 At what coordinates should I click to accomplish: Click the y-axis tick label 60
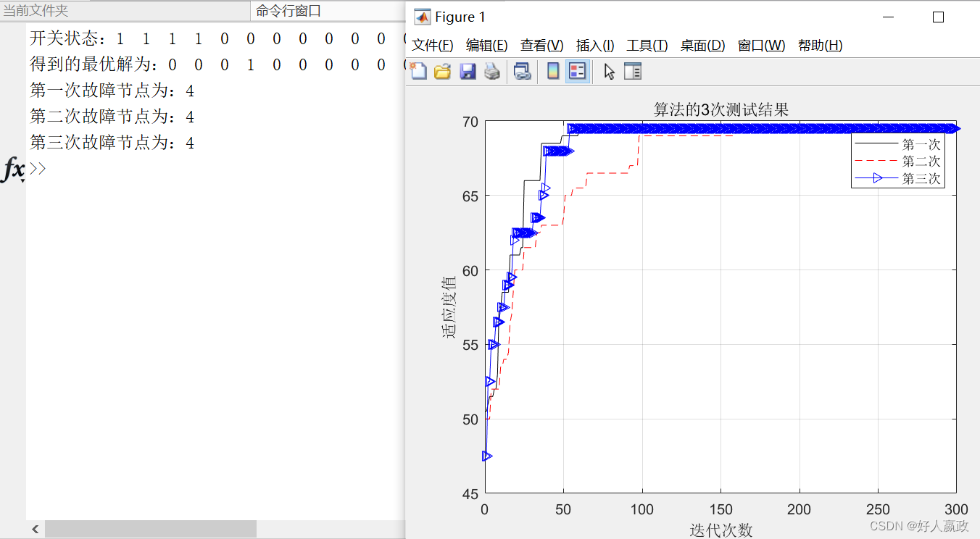pos(470,270)
